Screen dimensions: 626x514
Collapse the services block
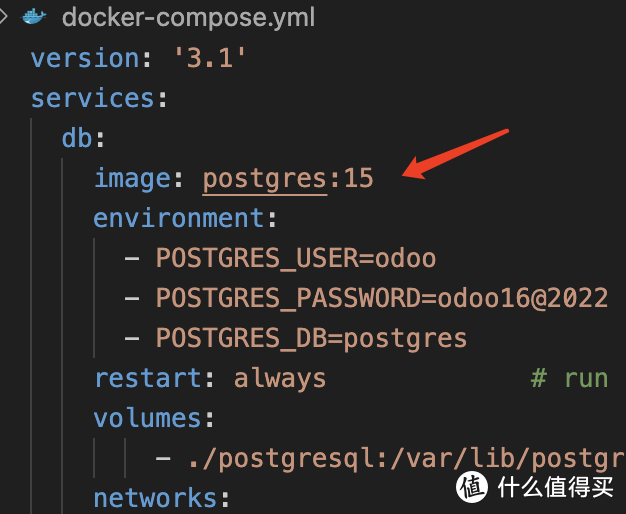point(91,99)
